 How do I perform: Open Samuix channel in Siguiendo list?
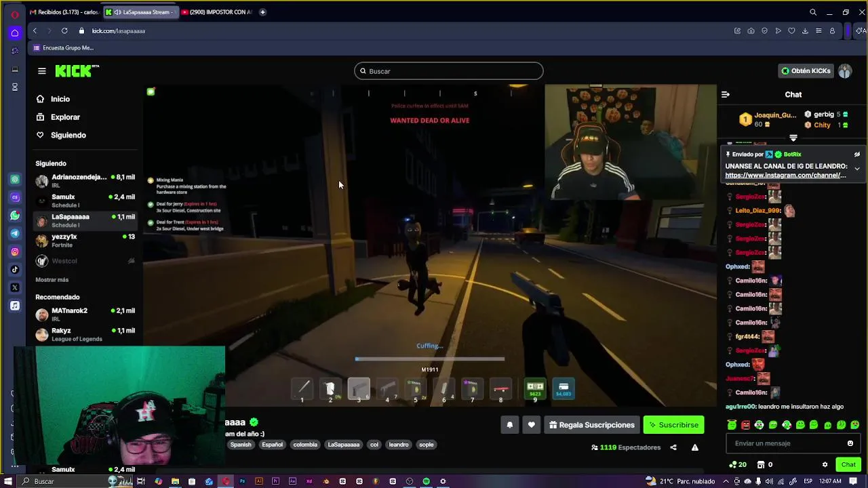click(85, 201)
